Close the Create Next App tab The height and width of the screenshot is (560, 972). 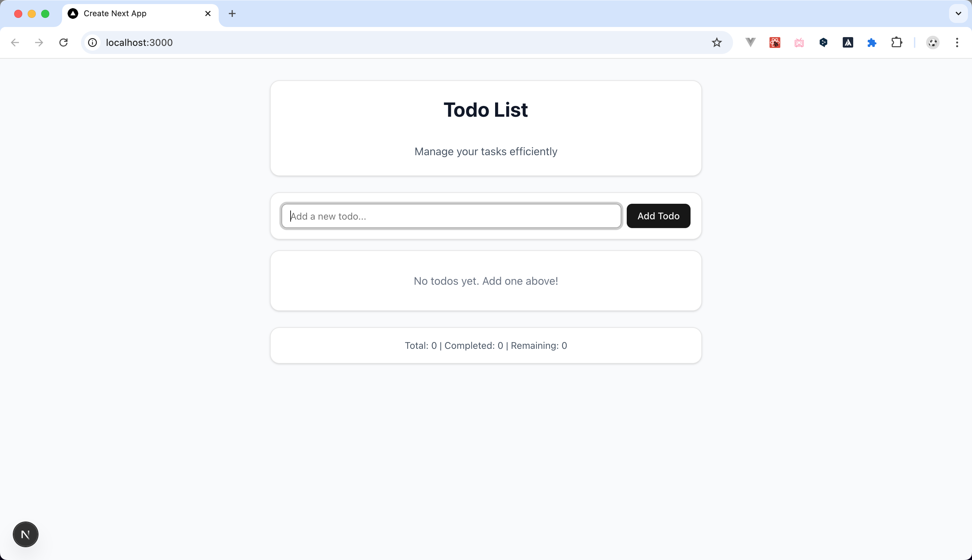(208, 13)
